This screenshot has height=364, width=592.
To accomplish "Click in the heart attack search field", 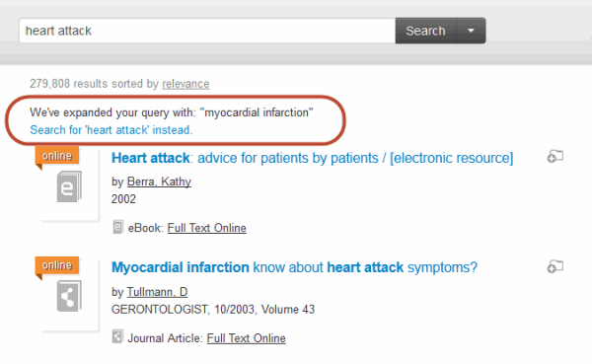I will pyautogui.click(x=207, y=31).
